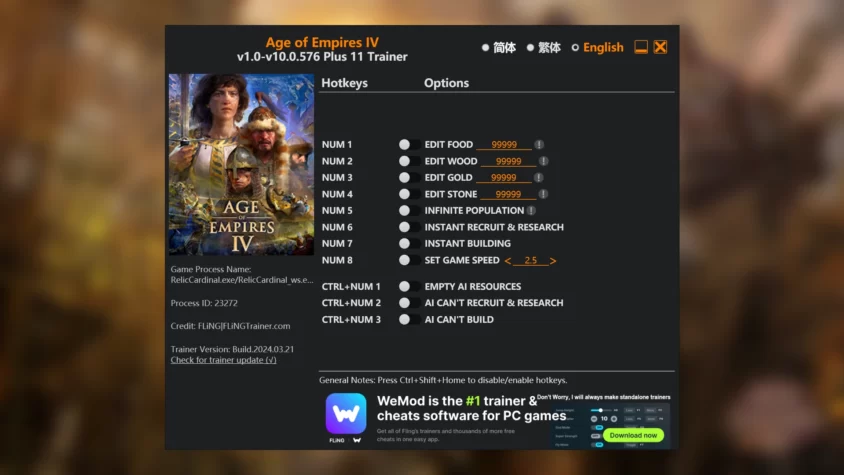Click the NUM 1 hotkey label
Viewport: 844px width, 475px height.
337,144
